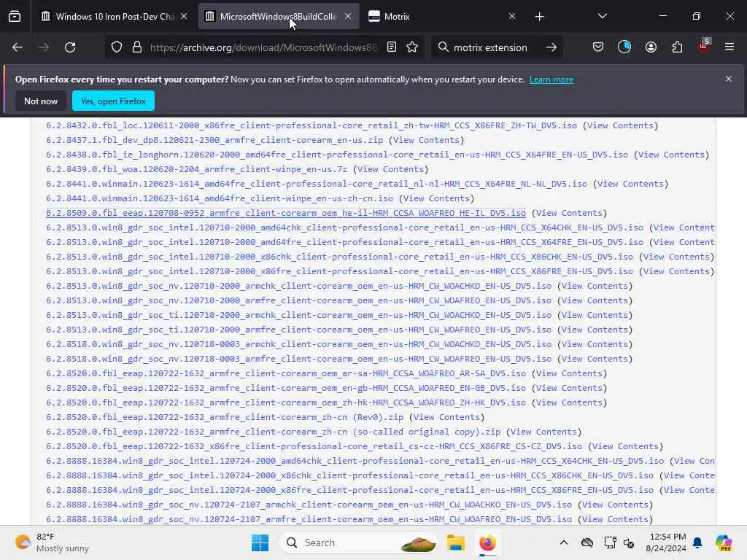Open 6.2.8439.0 fbl_woa winpe 7z link
Viewport: 747px width, 560px height.
coord(197,169)
